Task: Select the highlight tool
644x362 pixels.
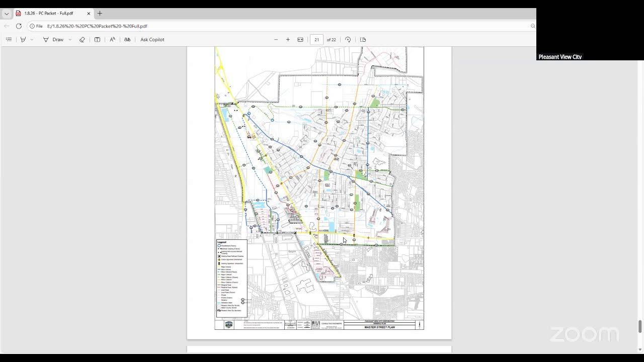Action: point(23,40)
